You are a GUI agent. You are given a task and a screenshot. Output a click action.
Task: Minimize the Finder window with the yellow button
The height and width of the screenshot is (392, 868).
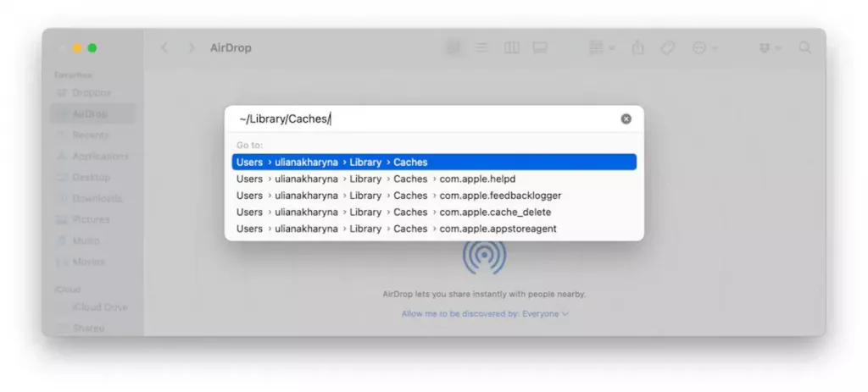pyautogui.click(x=77, y=48)
